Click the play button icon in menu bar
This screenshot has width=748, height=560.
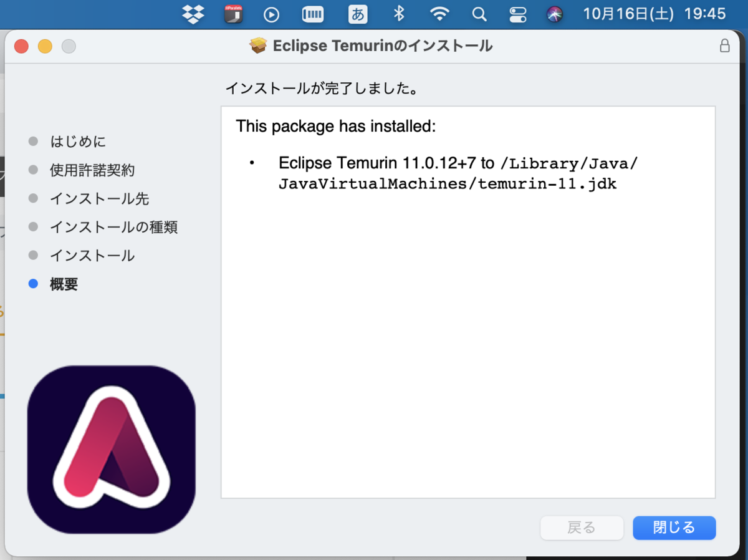click(x=271, y=14)
